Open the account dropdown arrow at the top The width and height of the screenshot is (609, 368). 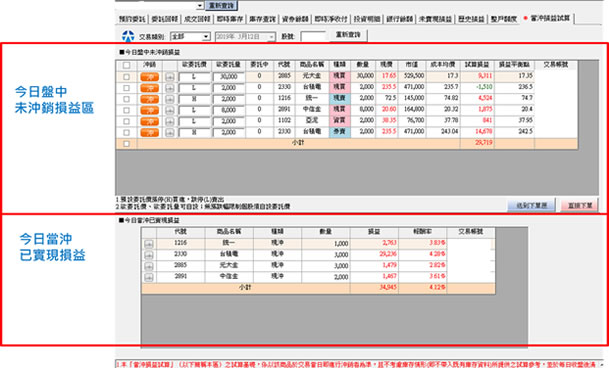coord(200,5)
